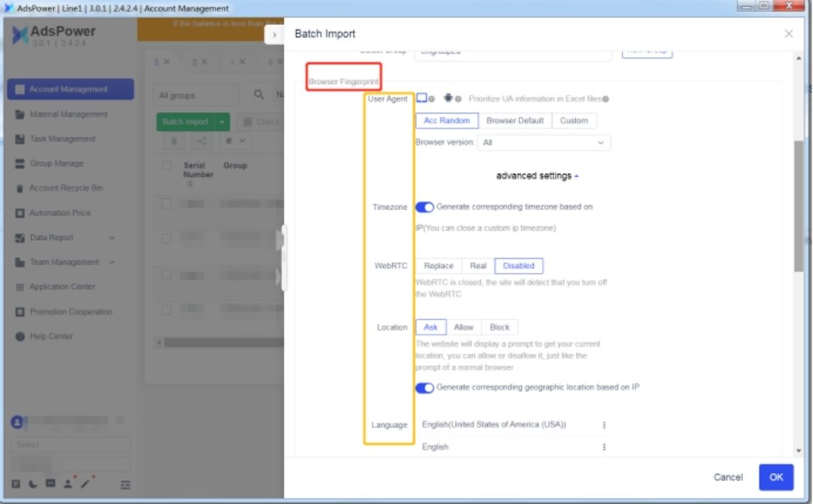Set Location permission to Block
813x504 pixels.
[x=499, y=327]
